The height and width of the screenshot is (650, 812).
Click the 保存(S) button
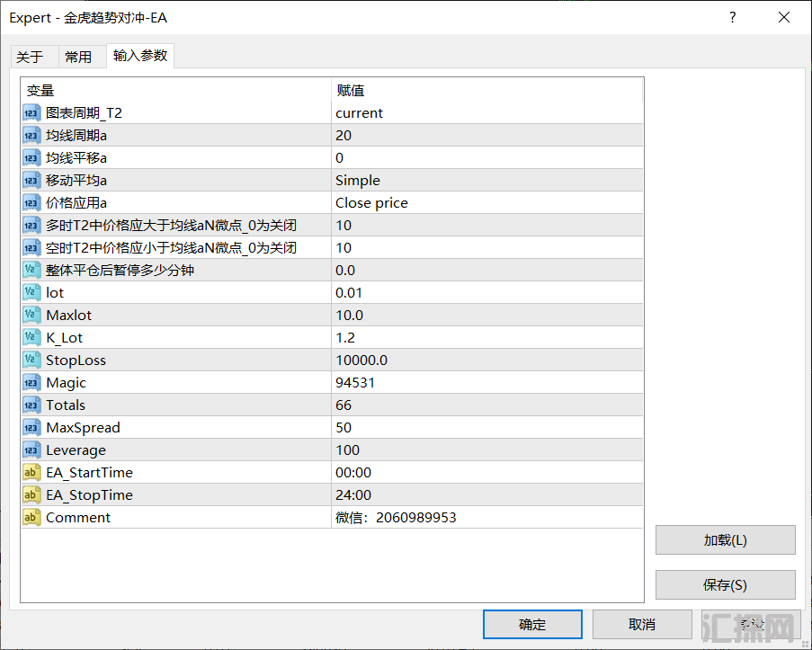pos(725,585)
